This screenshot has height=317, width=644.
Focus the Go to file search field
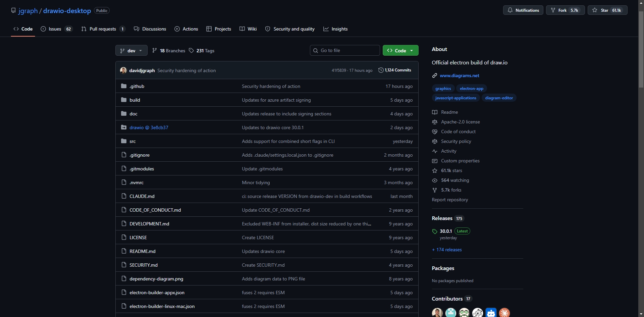coord(345,50)
